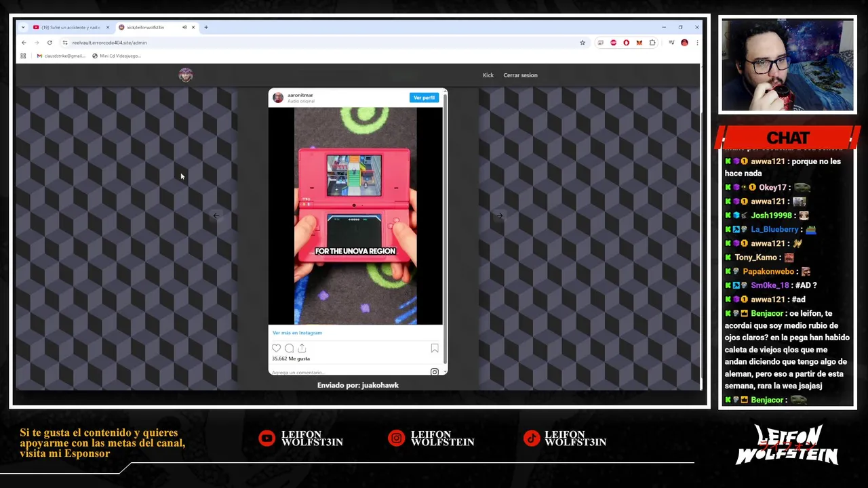Click the cast extension icon
This screenshot has height=488, width=868.
(601, 43)
